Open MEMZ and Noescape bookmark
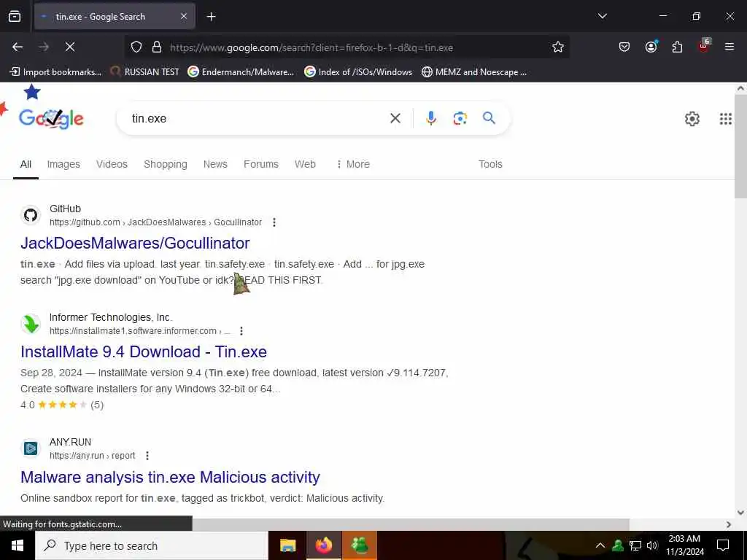747x560 pixels. click(474, 72)
